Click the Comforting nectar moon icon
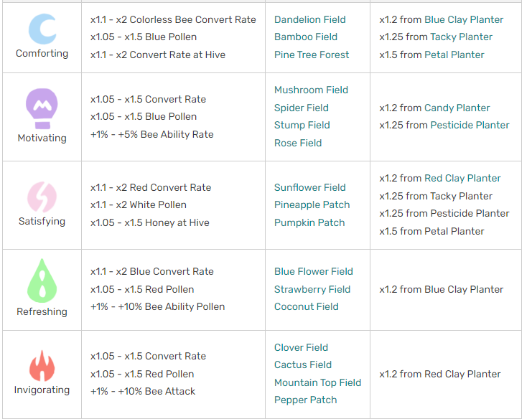The width and height of the screenshot is (532, 419). tap(42, 29)
